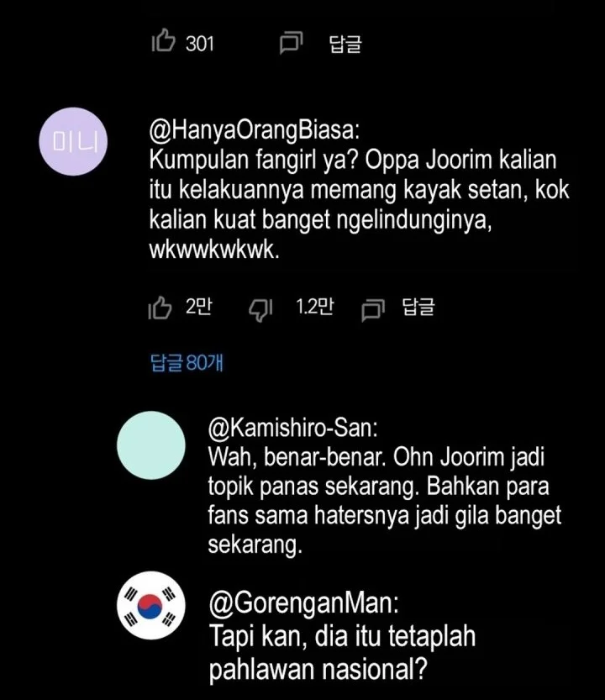Visit the @HanyaOrangBiasa username
The width and height of the screenshot is (605, 700).
[255, 130]
